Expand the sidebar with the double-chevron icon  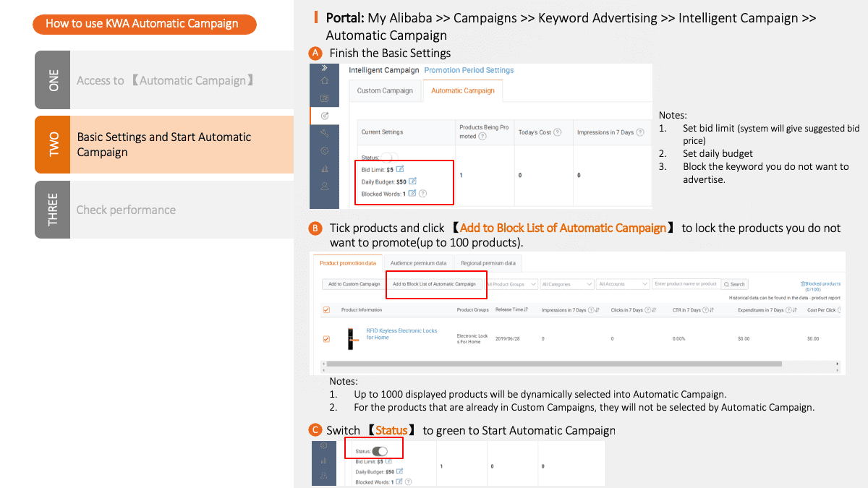(x=325, y=68)
